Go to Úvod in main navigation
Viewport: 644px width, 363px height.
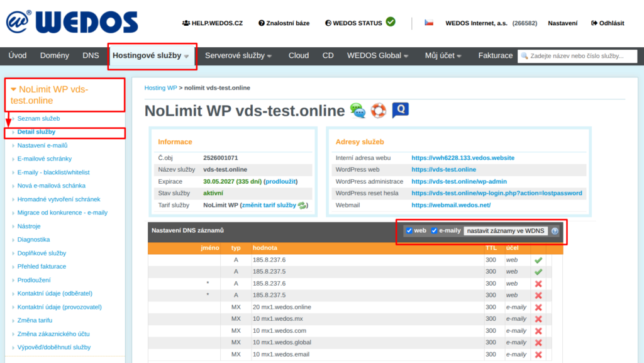(17, 55)
